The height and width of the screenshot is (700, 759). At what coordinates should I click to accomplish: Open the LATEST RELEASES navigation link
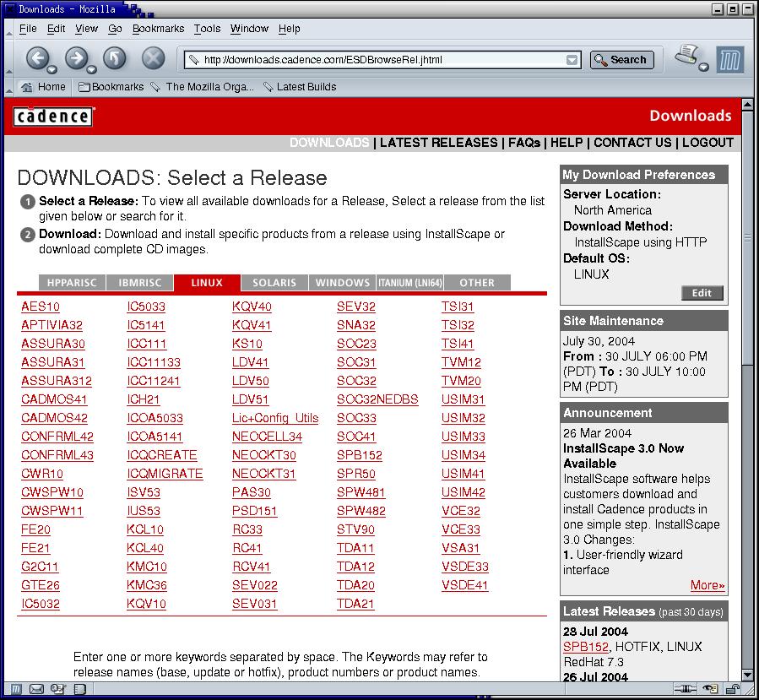438,143
